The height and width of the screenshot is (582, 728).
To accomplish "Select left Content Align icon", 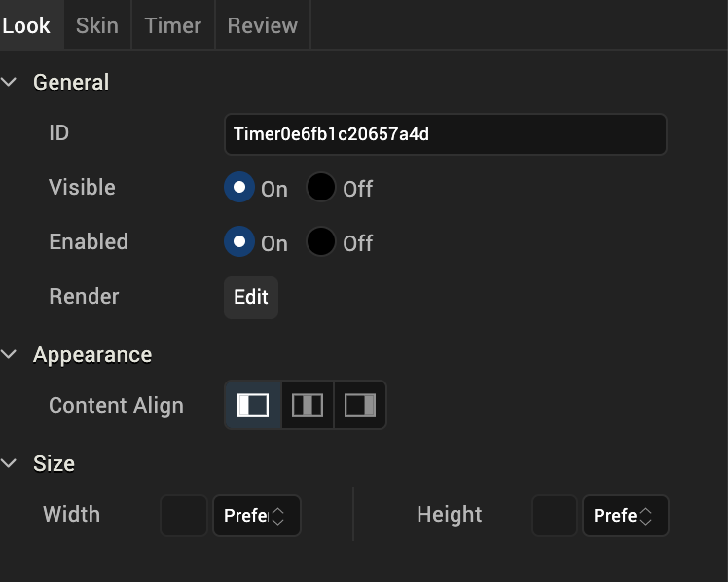I will point(253,405).
